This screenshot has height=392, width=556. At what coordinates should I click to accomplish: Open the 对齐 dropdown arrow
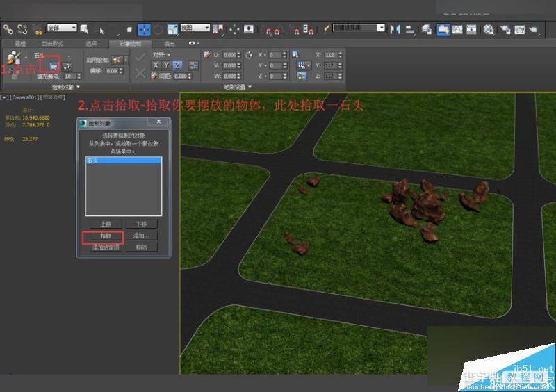pos(169,55)
